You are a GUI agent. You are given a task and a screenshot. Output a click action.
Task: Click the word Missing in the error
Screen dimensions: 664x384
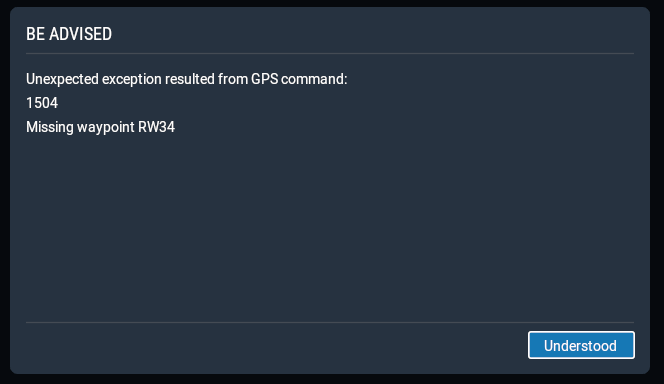click(50, 127)
